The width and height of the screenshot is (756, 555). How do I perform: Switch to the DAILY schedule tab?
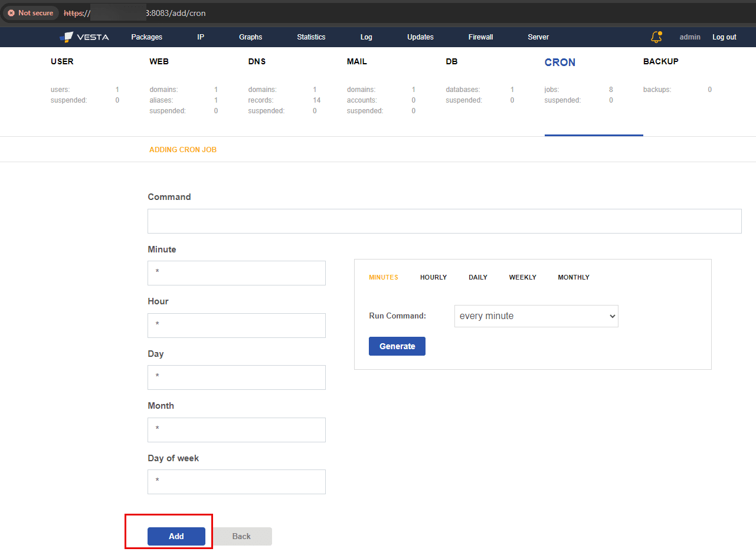pyautogui.click(x=478, y=277)
